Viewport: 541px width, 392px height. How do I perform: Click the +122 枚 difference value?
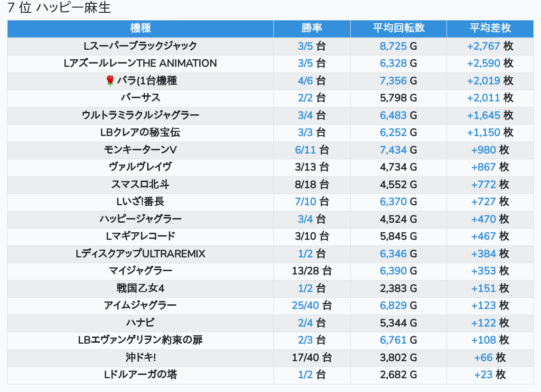click(x=490, y=323)
